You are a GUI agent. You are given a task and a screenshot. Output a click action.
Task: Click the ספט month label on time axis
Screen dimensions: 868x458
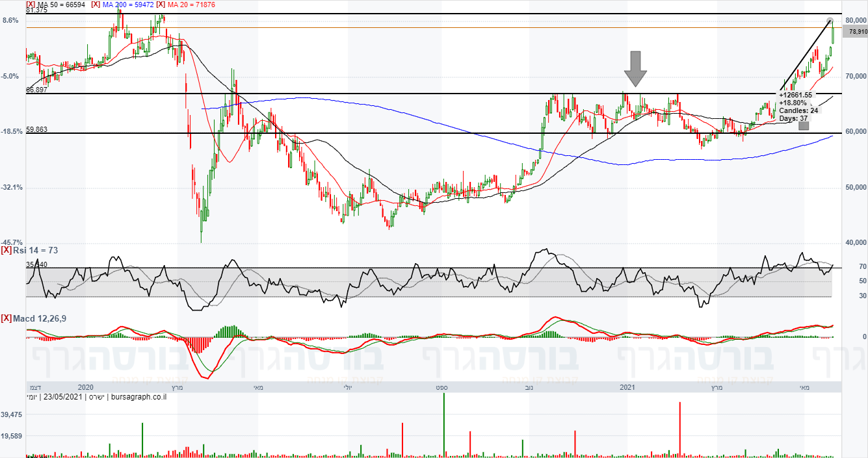(440, 387)
